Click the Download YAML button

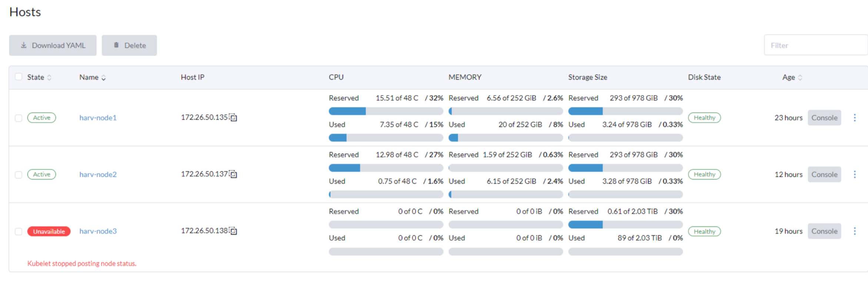(53, 45)
